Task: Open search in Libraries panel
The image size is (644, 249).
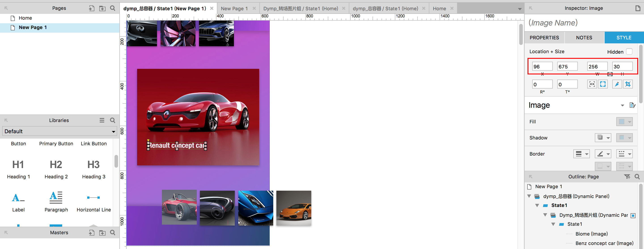Action: (112, 120)
